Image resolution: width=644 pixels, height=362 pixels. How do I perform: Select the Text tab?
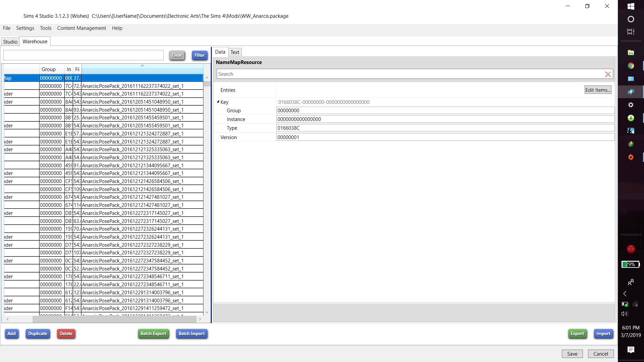(235, 52)
